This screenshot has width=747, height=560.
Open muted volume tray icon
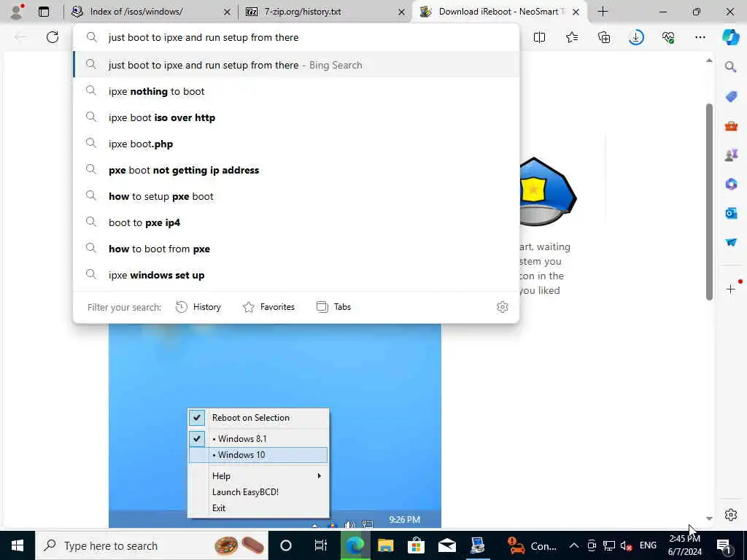pos(626,545)
